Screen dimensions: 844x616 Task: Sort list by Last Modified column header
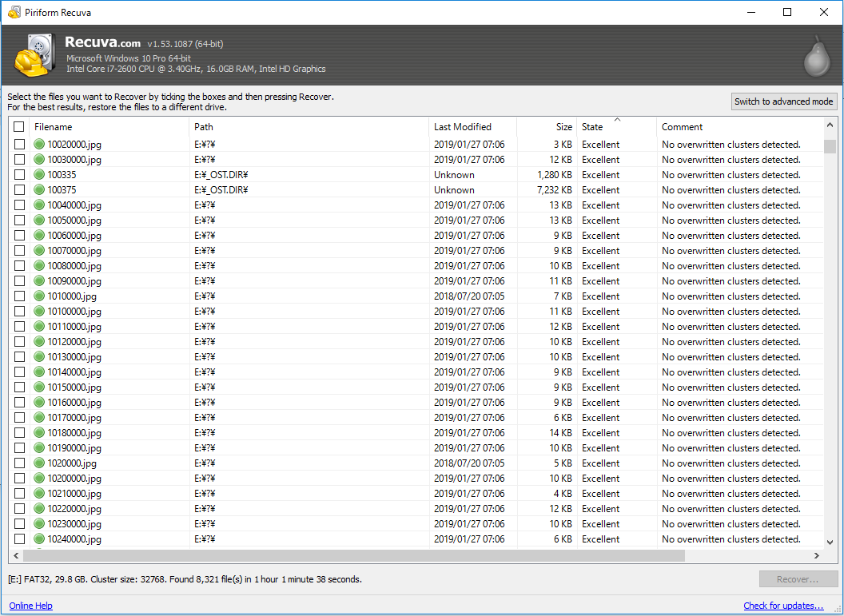[473, 127]
